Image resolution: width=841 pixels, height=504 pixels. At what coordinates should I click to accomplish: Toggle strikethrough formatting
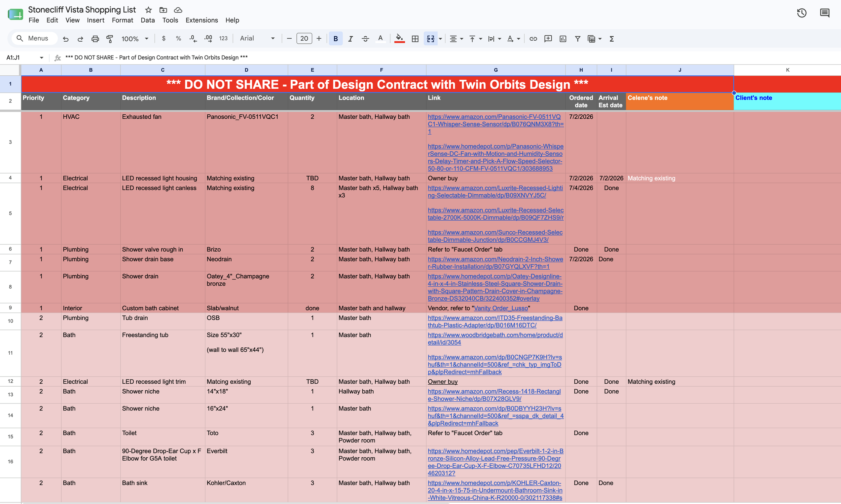tap(365, 39)
